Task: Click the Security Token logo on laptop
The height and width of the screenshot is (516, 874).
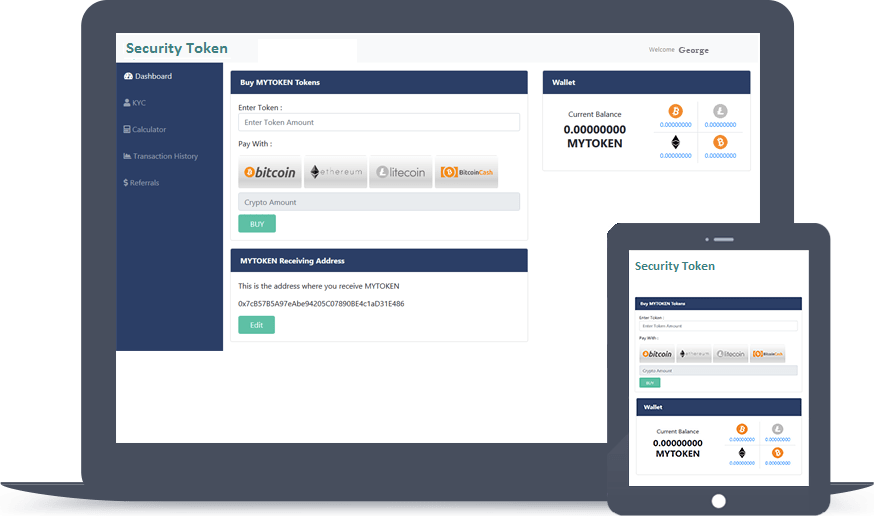Action: (177, 48)
